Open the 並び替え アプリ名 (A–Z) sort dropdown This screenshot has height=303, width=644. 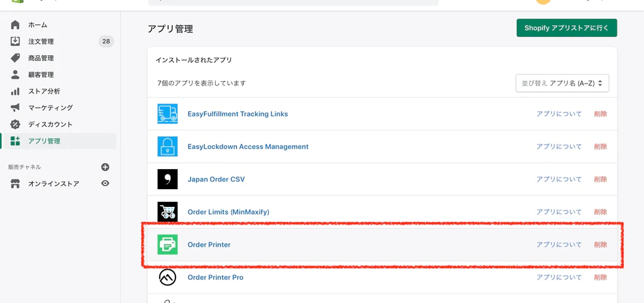562,83
